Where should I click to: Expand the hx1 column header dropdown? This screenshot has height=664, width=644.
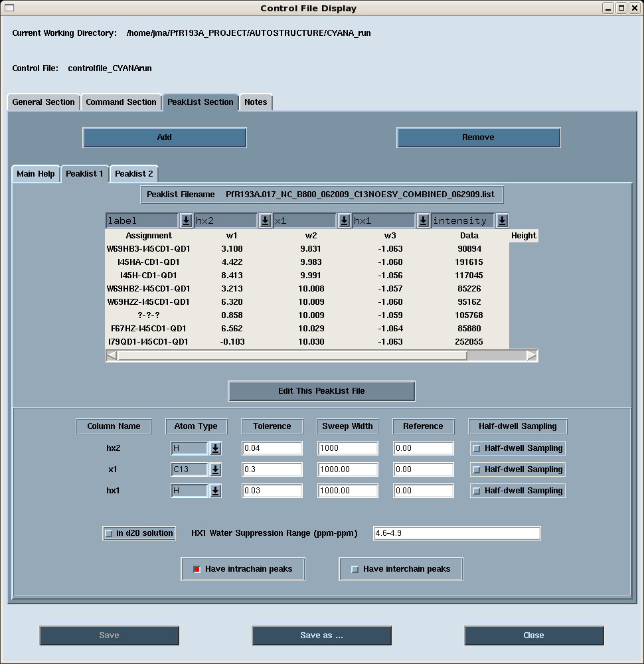(x=423, y=221)
